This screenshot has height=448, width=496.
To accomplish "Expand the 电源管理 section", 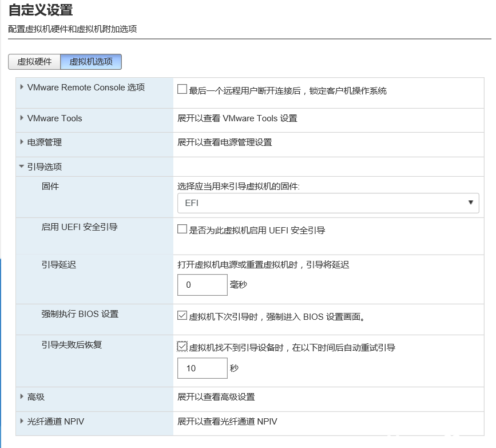I will pyautogui.click(x=22, y=142).
